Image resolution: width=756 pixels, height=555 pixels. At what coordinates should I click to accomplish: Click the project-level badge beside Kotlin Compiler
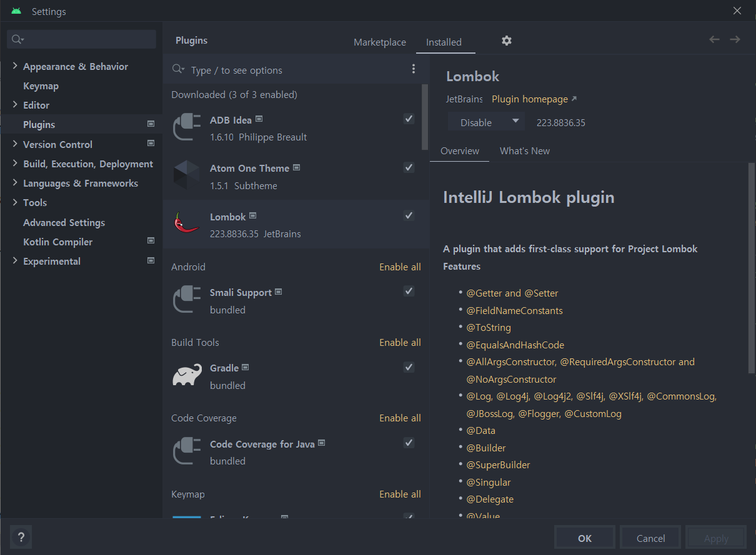pos(151,241)
